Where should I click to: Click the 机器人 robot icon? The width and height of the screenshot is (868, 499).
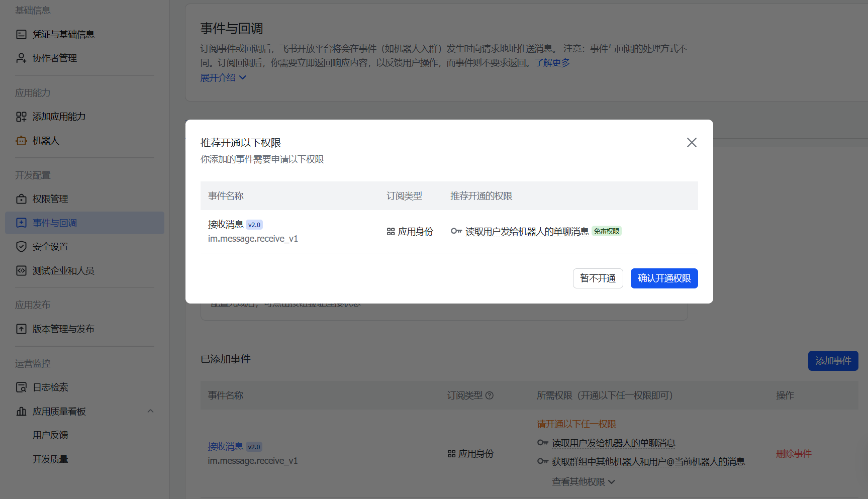point(21,141)
